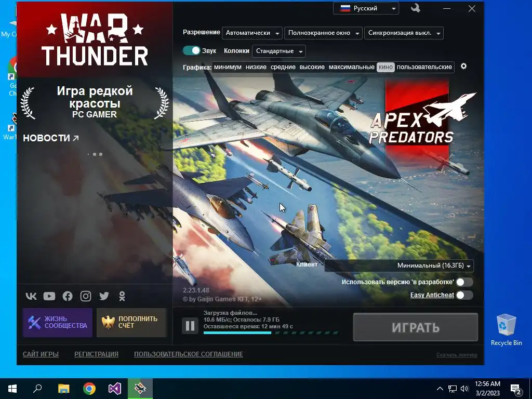Open the Стандартные speakers dropdown
This screenshot has width=532, height=399.
click(x=279, y=51)
